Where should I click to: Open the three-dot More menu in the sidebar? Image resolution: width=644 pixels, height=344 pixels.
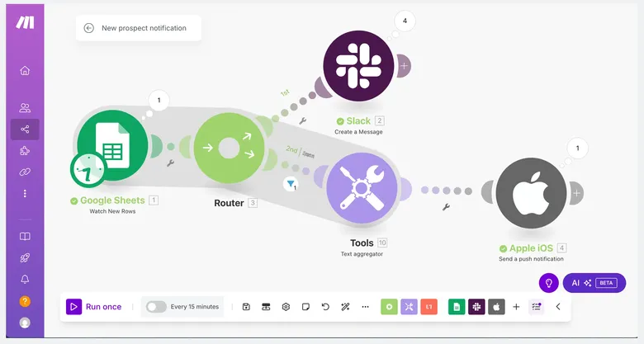tap(25, 193)
